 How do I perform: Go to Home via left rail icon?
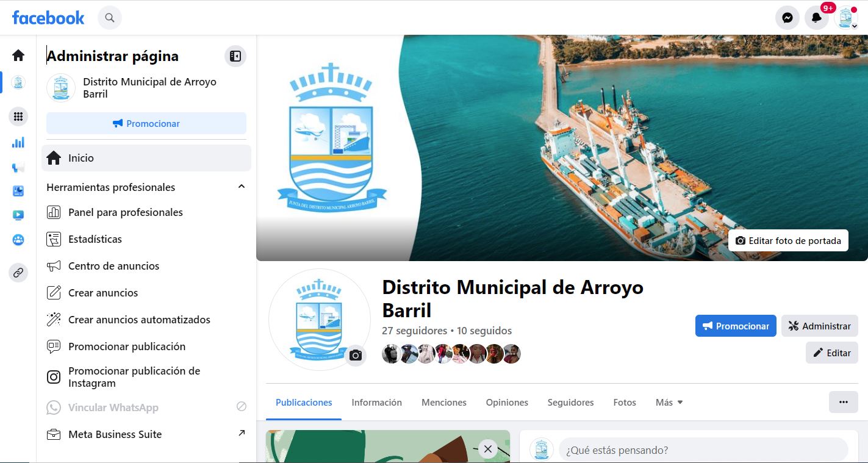pos(18,56)
